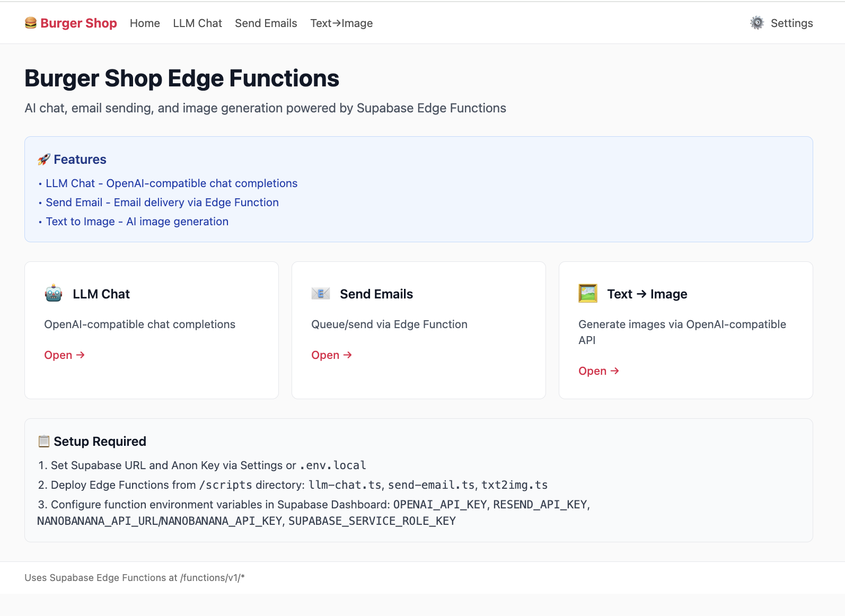Viewport: 845px width, 616px height.
Task: Open the Text→Image navigation item
Action: [x=341, y=23]
